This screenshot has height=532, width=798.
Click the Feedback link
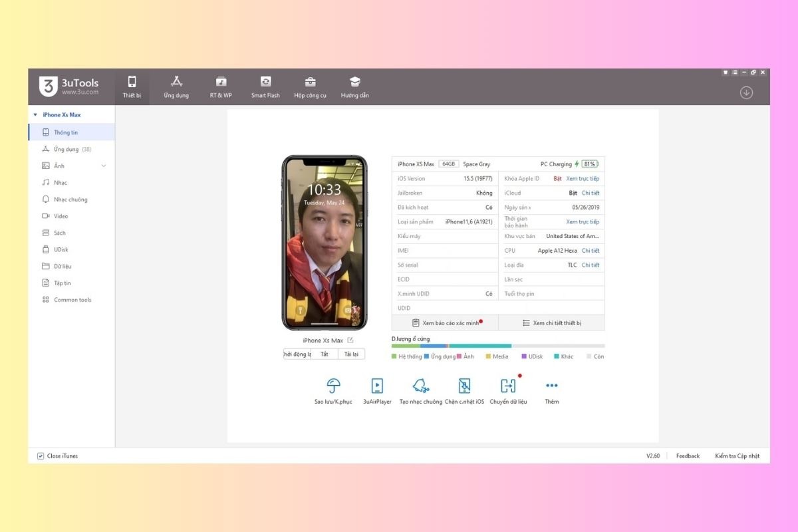tap(688, 456)
